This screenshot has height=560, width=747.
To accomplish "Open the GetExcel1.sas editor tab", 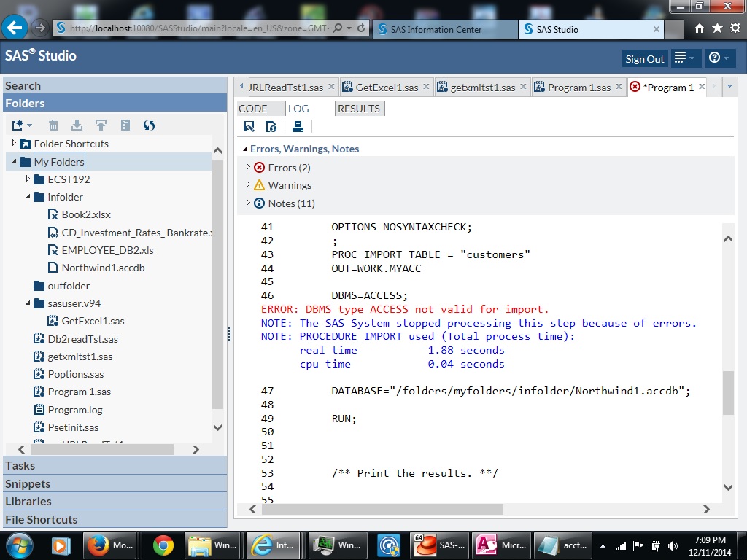I will (387, 87).
